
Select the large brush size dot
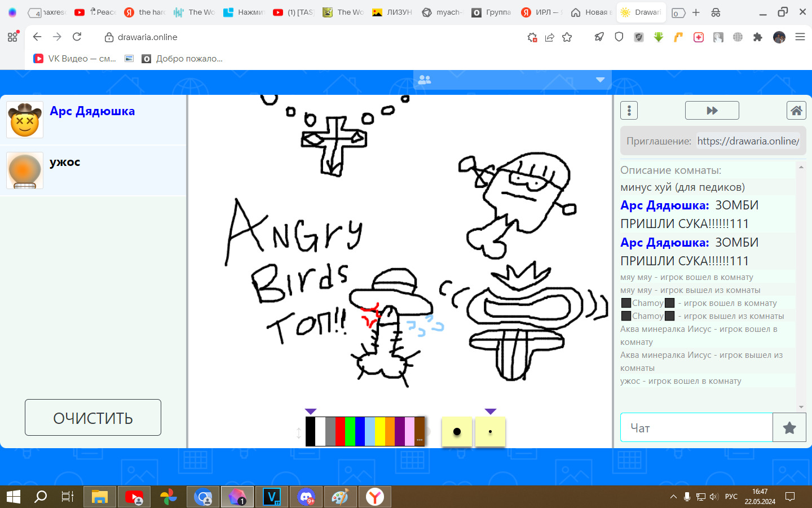457,432
